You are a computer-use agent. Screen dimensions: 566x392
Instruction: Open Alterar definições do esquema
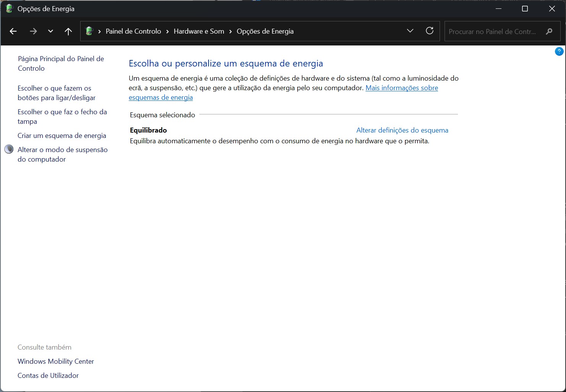pos(402,130)
